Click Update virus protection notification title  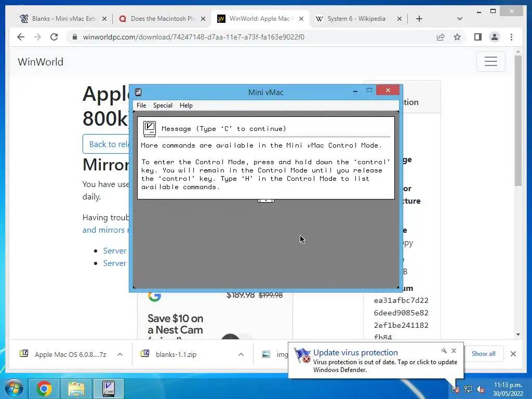pyautogui.click(x=355, y=353)
